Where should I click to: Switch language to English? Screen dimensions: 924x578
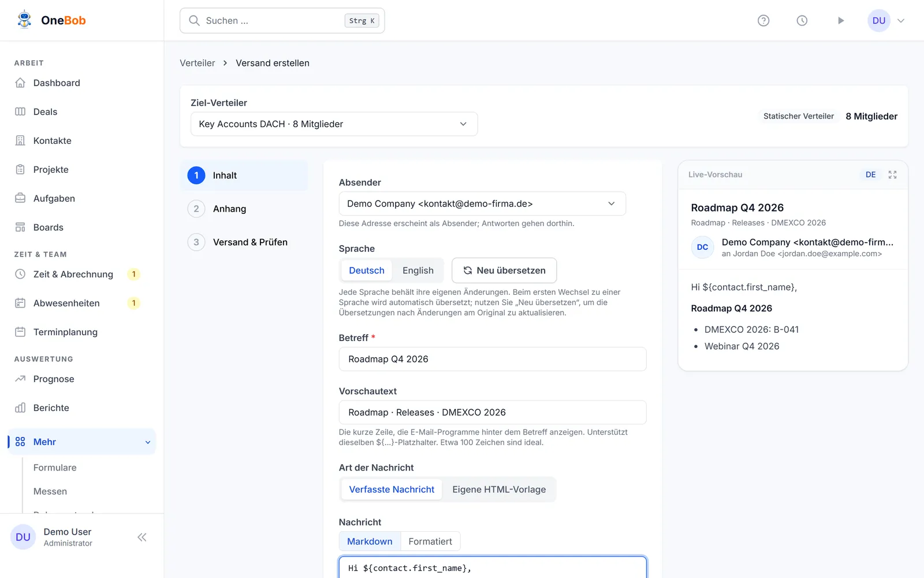pyautogui.click(x=418, y=271)
